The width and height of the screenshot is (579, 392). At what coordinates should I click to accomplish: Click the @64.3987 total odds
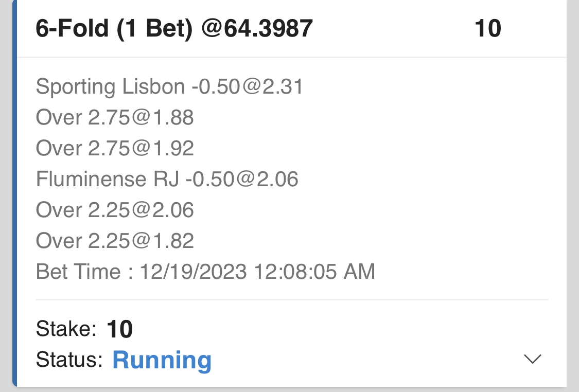[257, 29]
